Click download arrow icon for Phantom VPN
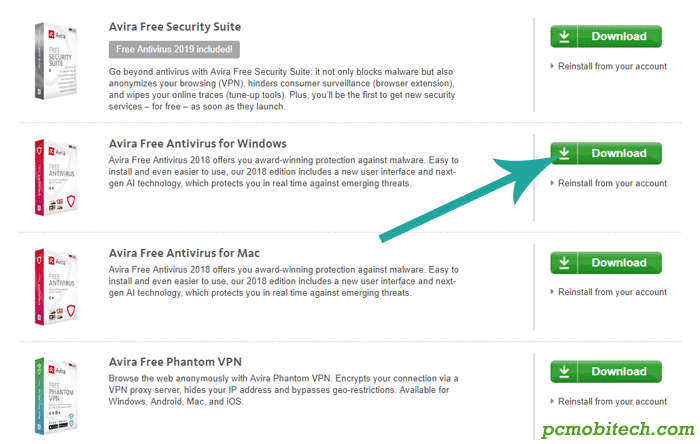Screen dimensions: 700x444 click(x=564, y=371)
